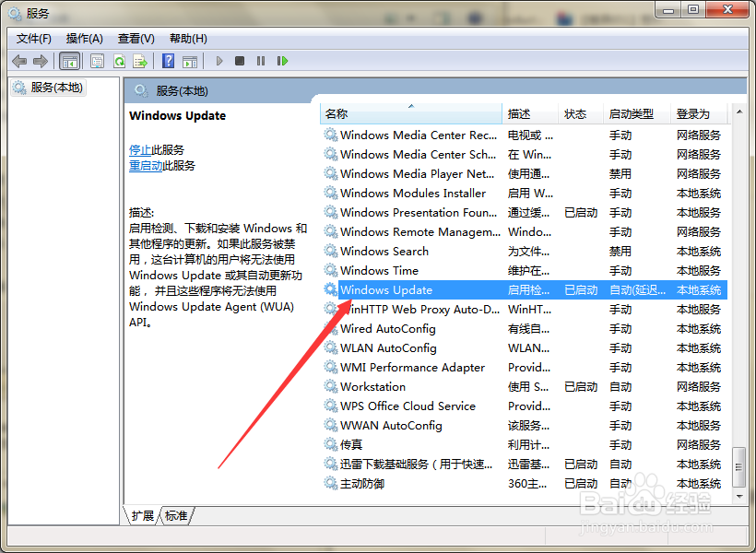Click the title bar Services gear icon
Image resolution: width=756 pixels, height=553 pixels.
click(x=15, y=13)
